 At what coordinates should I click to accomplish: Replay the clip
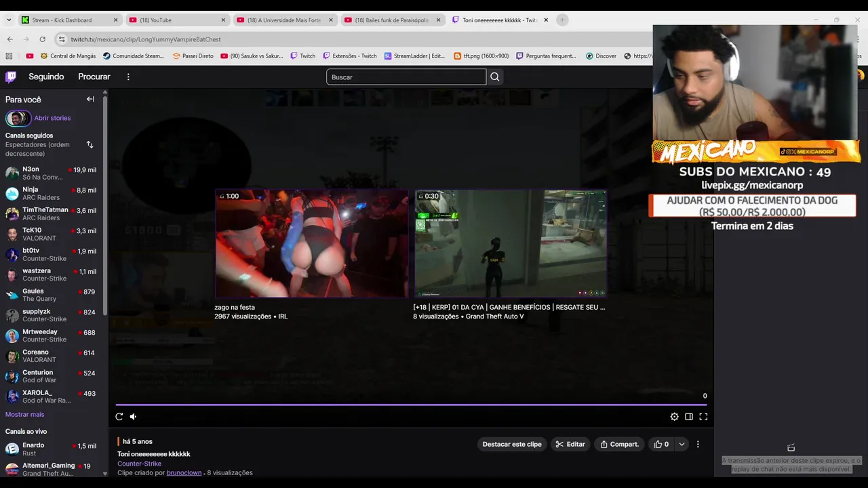pos(119,417)
